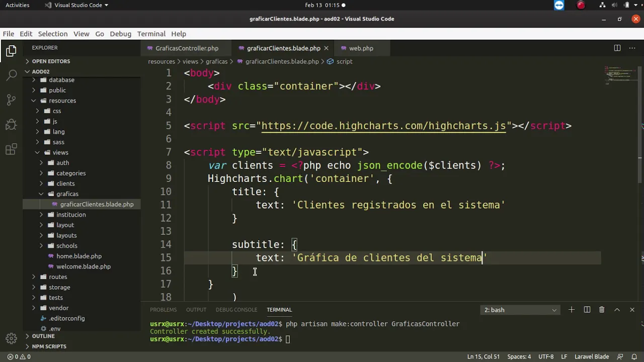Open the Explorer view in activity bar

pos(11,51)
